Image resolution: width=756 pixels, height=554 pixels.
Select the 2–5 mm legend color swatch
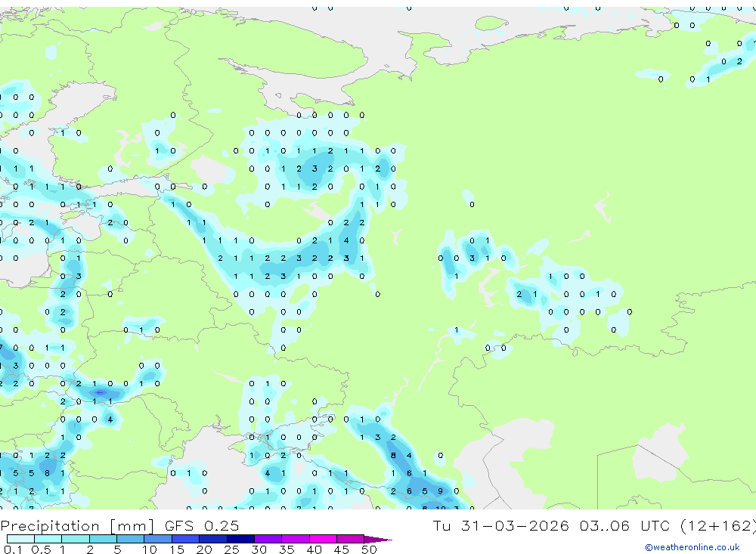103,539
